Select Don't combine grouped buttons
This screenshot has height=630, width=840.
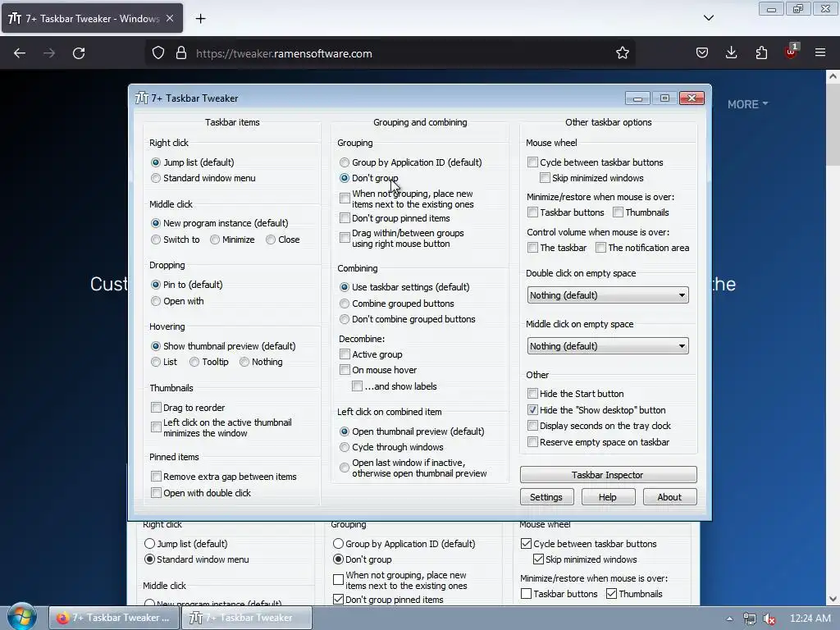coord(408,319)
